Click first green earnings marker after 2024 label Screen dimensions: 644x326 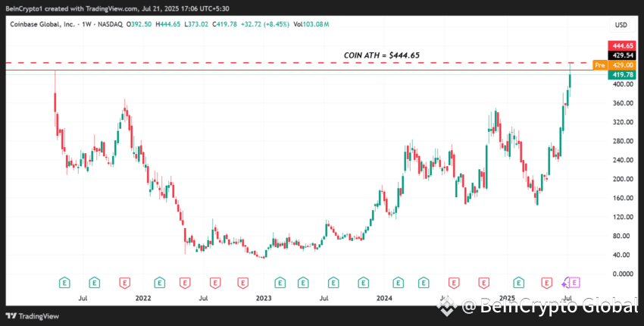(x=398, y=283)
